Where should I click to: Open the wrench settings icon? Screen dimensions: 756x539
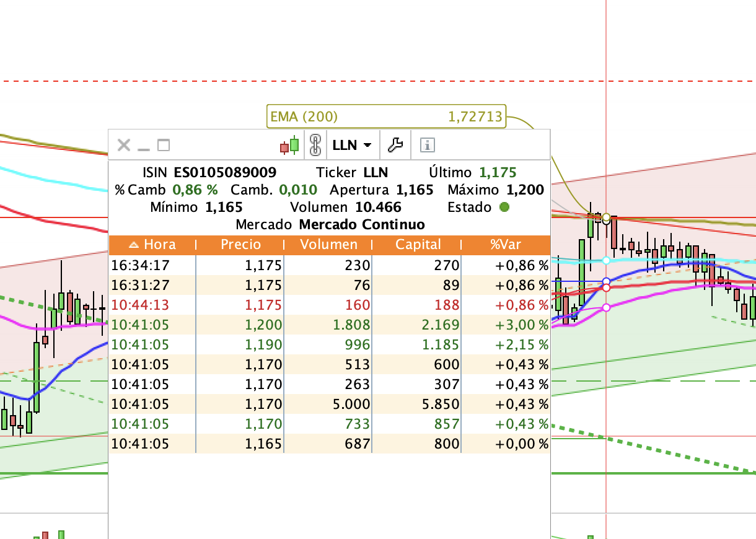pyautogui.click(x=395, y=144)
